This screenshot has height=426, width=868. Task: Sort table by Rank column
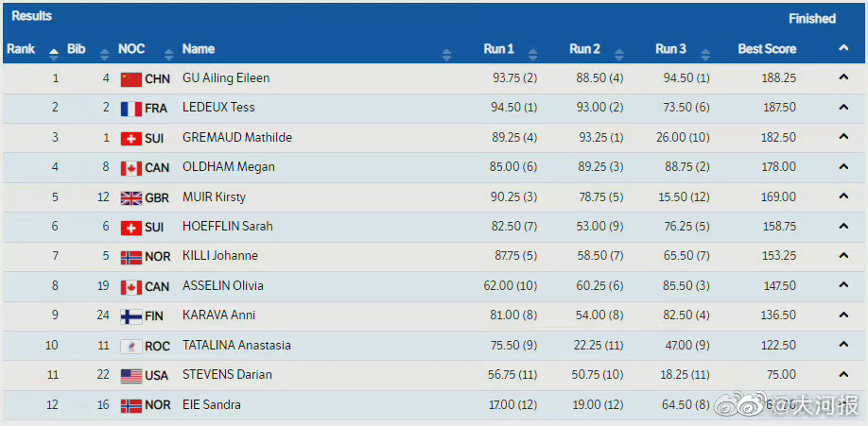(53, 53)
